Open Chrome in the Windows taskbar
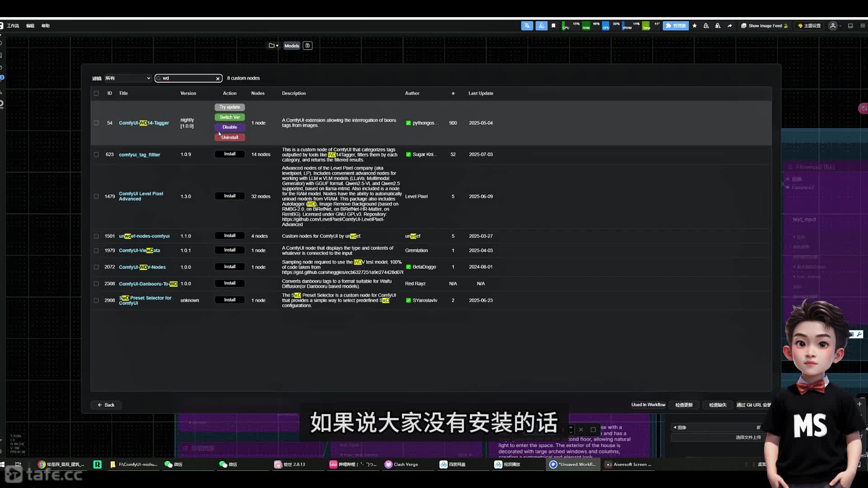Viewport: 868px width, 488px height. [61, 465]
